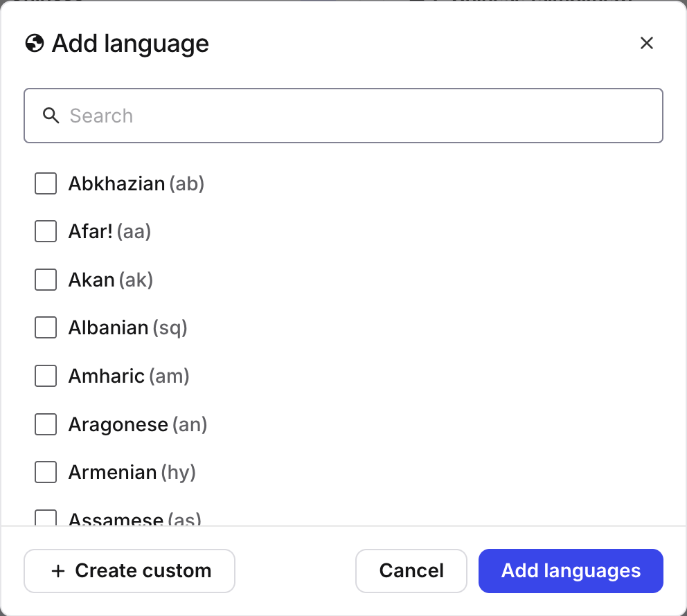The height and width of the screenshot is (616, 687).
Task: Check the Afar! (aa) checkbox
Action: click(x=45, y=231)
